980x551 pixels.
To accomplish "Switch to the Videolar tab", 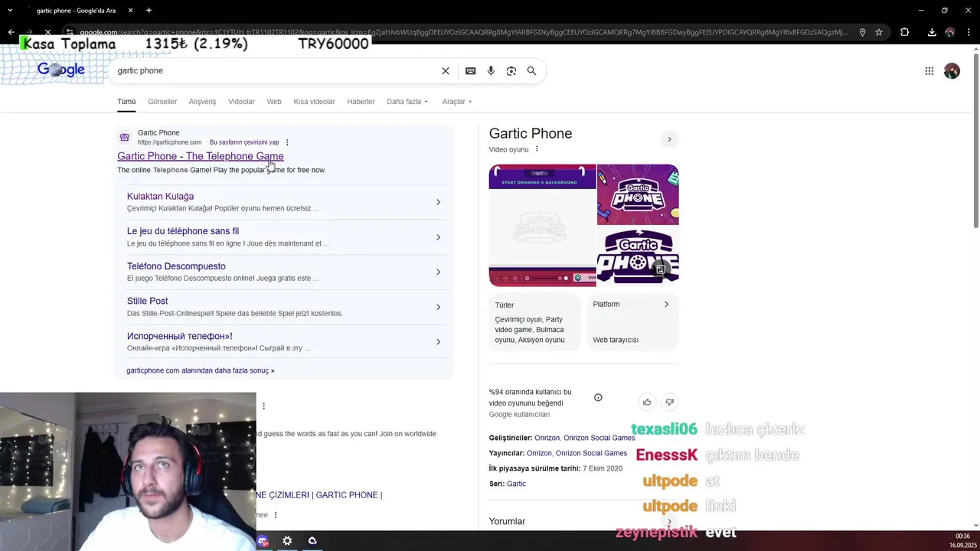I will click(x=241, y=102).
